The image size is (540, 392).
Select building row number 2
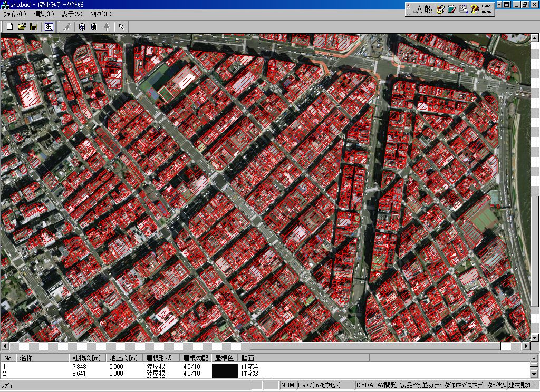(4, 374)
